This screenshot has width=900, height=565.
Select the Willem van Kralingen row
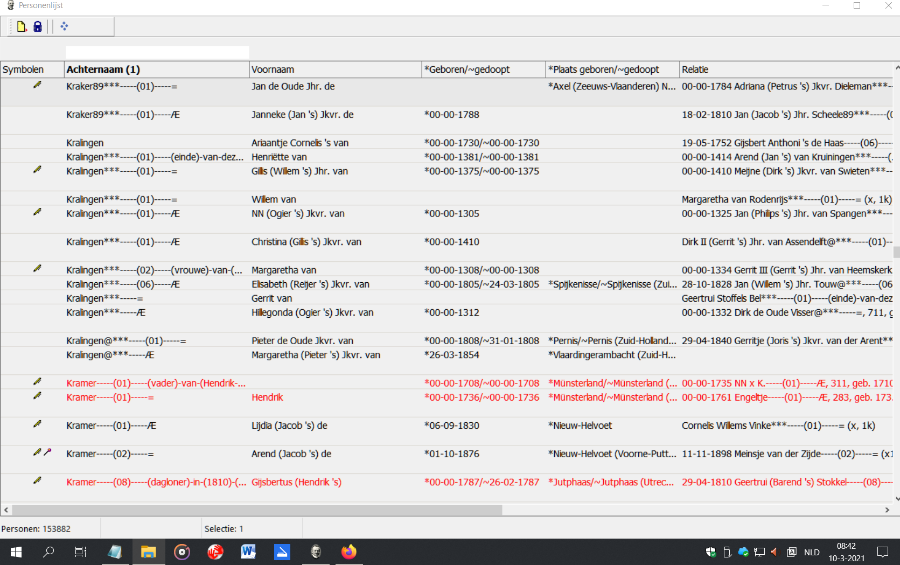point(300,199)
